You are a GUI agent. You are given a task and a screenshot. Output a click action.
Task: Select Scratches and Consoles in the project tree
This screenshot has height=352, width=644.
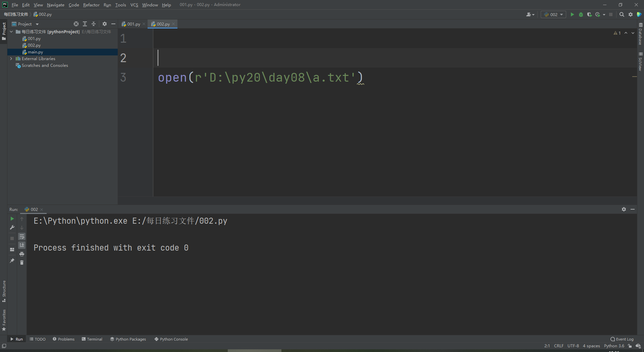pos(45,65)
